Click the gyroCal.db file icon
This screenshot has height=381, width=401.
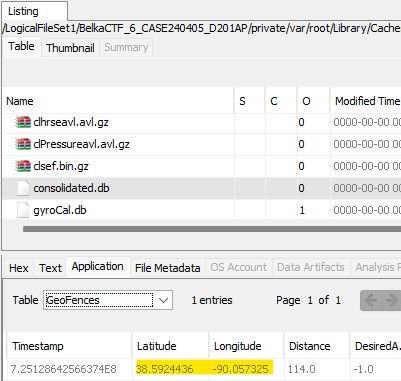coord(23,210)
